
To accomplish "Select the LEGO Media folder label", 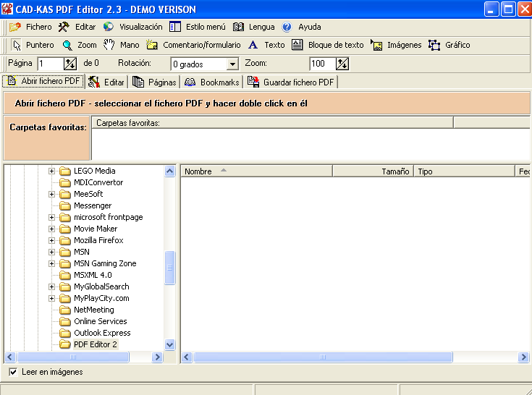I will pos(95,171).
